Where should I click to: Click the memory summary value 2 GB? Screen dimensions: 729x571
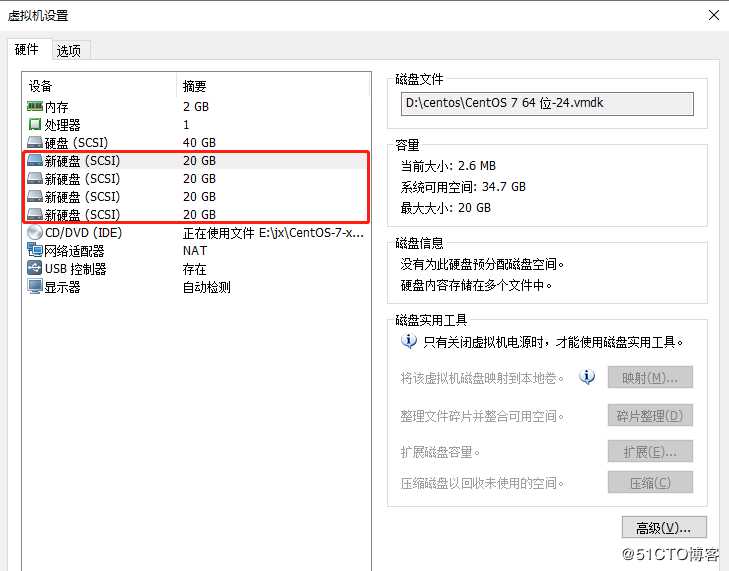click(x=196, y=106)
